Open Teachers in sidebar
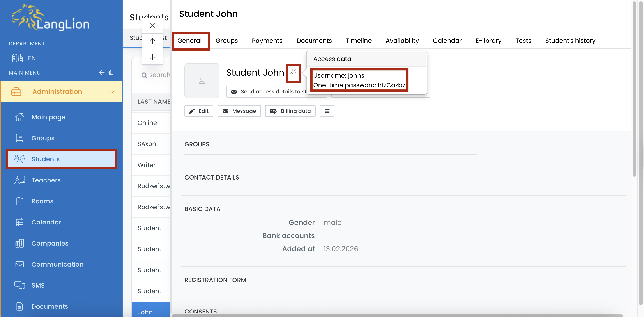This screenshot has width=644, height=317. tap(46, 180)
